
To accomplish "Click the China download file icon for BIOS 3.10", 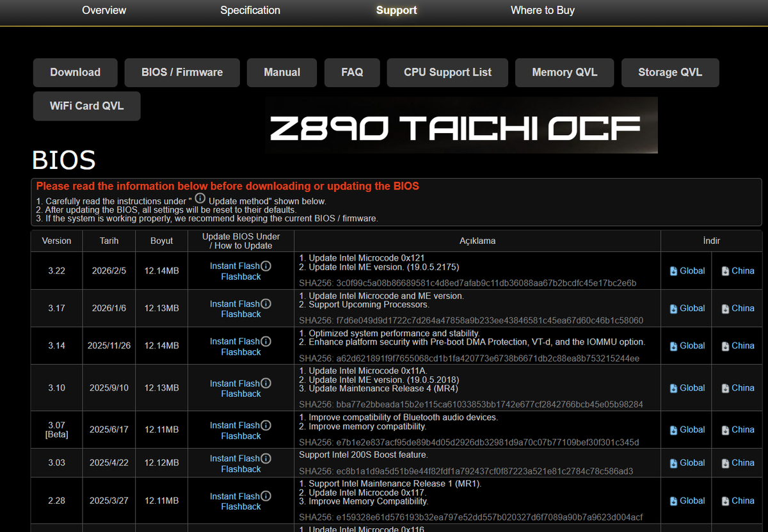I will click(725, 387).
